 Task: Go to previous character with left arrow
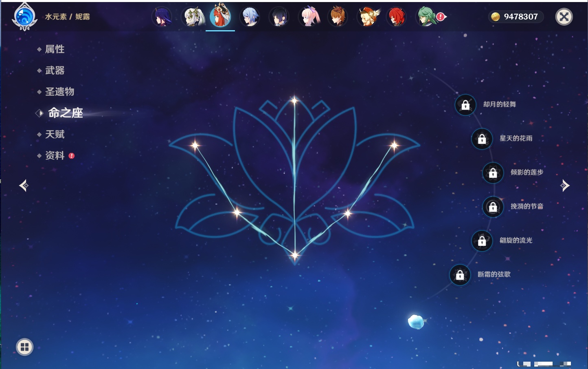coord(24,186)
